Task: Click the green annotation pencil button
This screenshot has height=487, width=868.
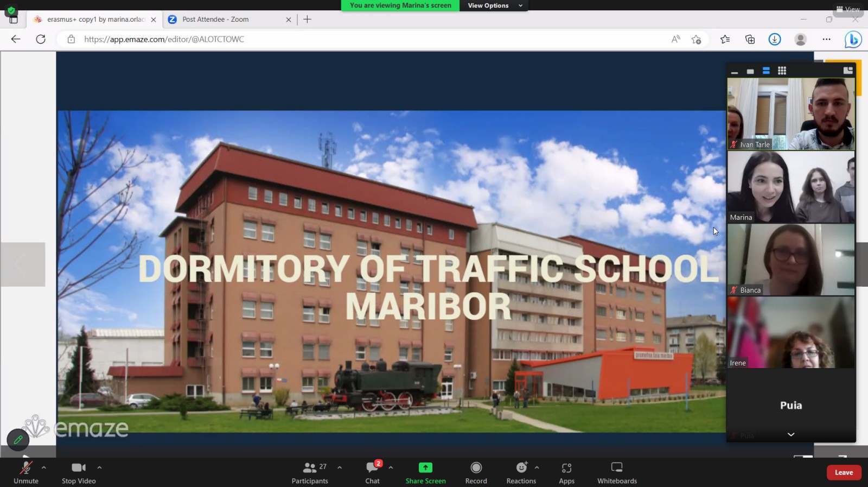Action: 18,440
